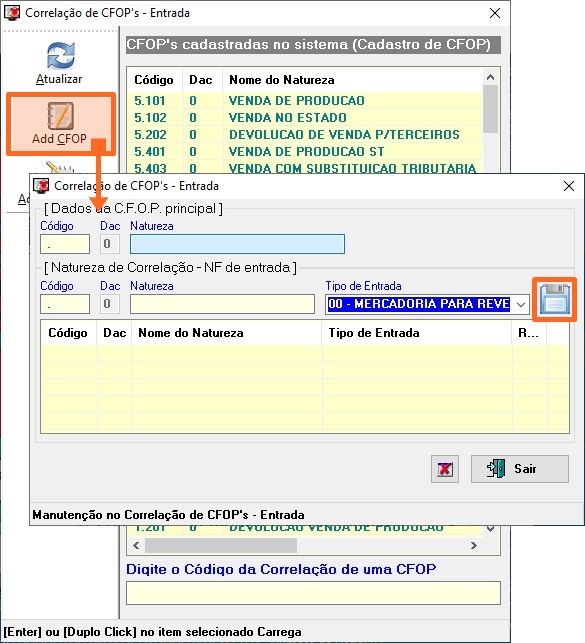This screenshot has height=643, width=585.
Task: Open the Add CFOP tool
Action: [x=60, y=123]
